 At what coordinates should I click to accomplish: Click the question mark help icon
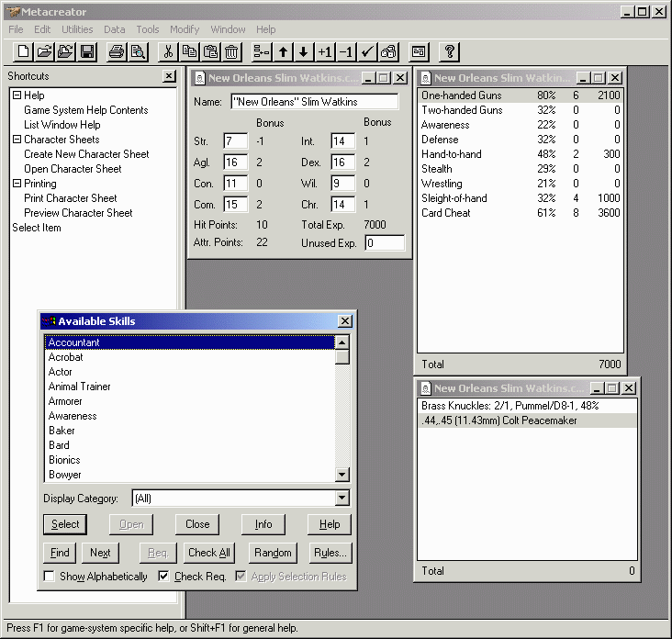pyautogui.click(x=449, y=52)
